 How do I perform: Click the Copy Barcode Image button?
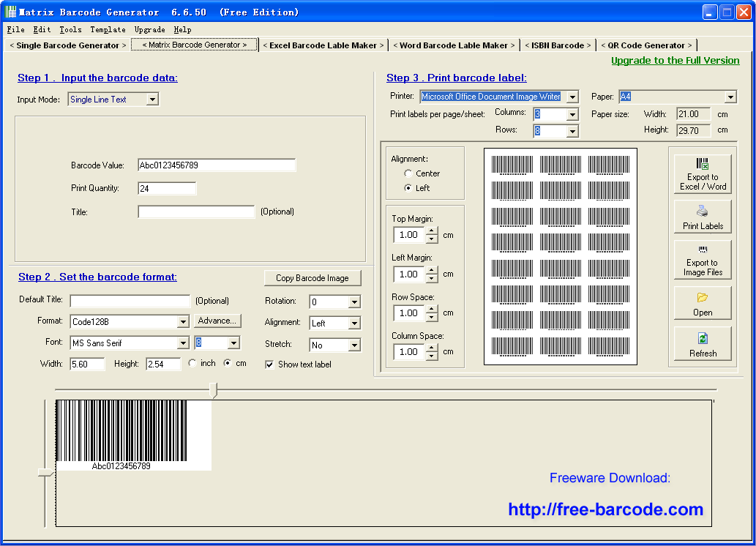(312, 278)
